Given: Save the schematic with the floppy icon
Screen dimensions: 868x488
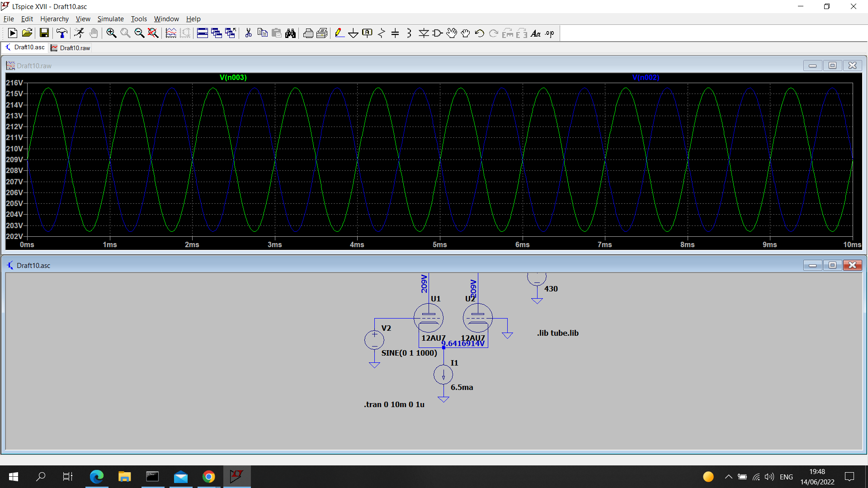Looking at the screenshot, I should click(44, 33).
